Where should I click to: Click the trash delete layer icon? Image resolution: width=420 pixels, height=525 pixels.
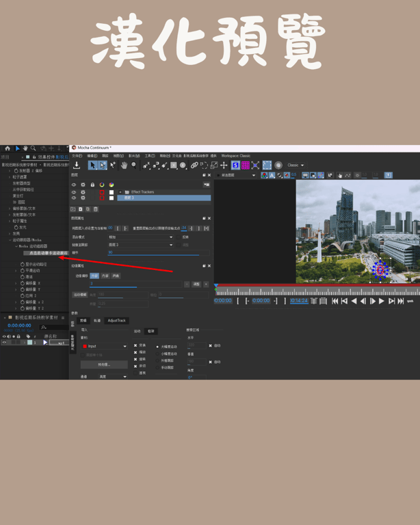(96, 209)
